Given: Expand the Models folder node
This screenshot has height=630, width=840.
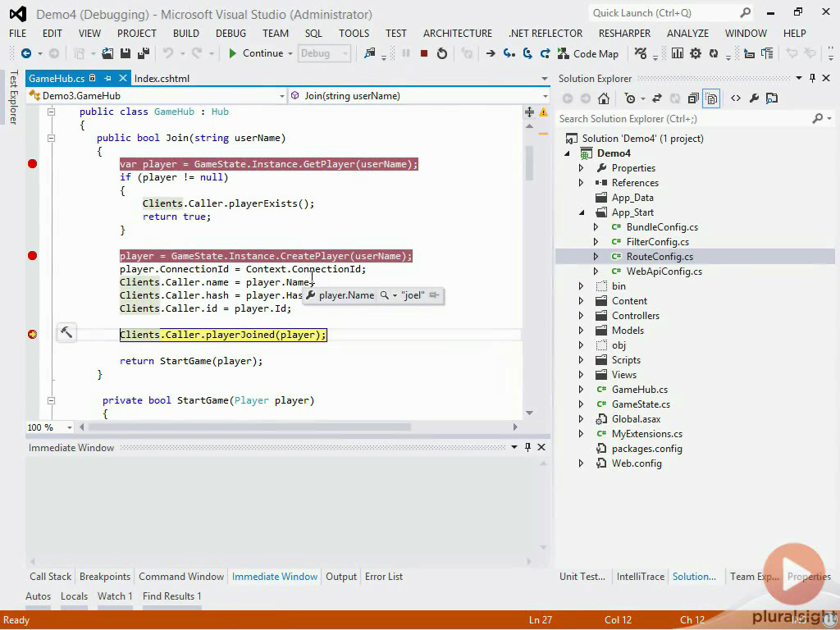Looking at the screenshot, I should click(x=582, y=331).
